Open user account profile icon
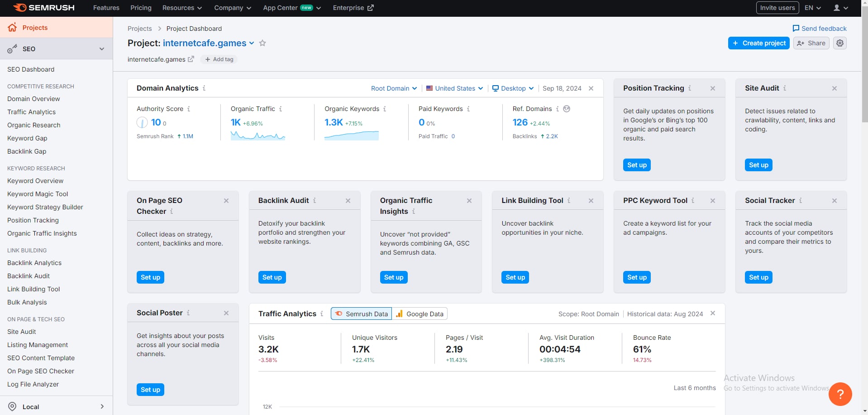The image size is (868, 415). pos(840,8)
